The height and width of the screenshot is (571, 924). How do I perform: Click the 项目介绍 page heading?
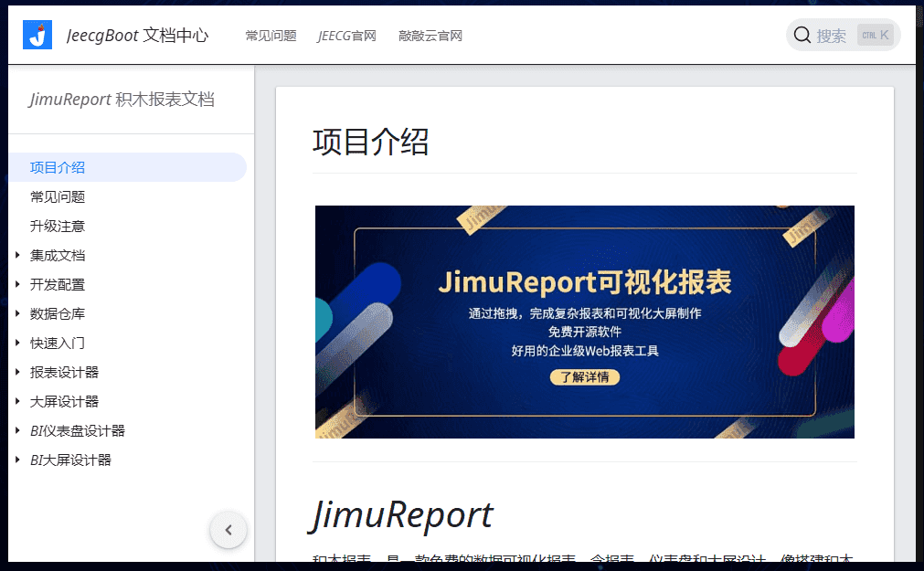[x=371, y=142]
